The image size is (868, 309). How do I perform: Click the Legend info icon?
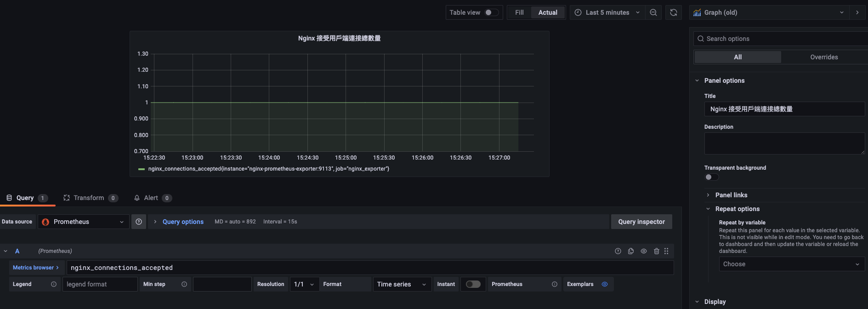(x=54, y=284)
